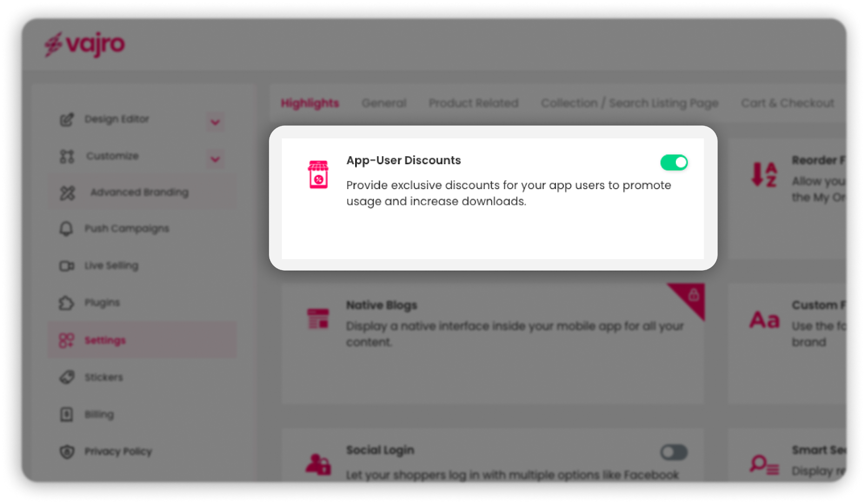Switch to the General tab

pos(384,103)
